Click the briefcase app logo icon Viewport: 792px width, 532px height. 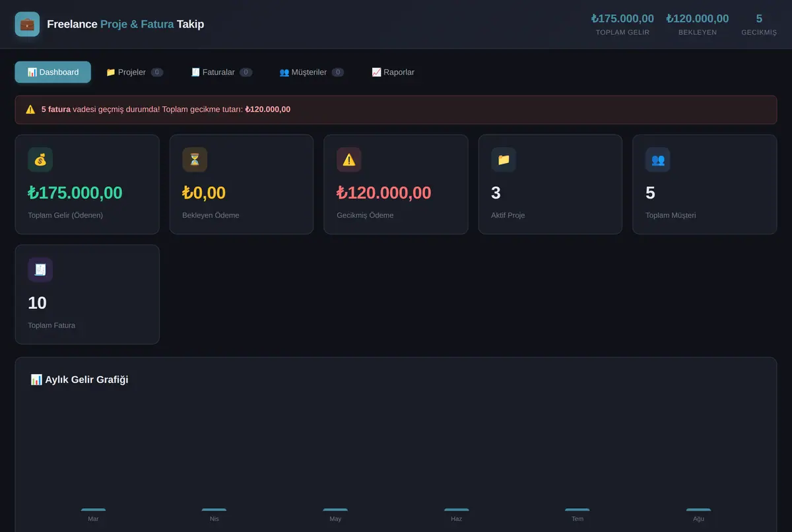click(27, 24)
